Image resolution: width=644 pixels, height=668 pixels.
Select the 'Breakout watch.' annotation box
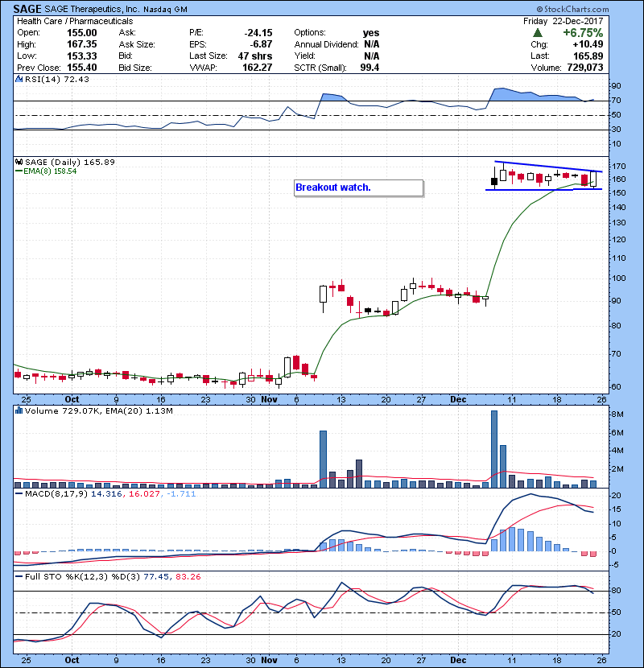point(358,188)
